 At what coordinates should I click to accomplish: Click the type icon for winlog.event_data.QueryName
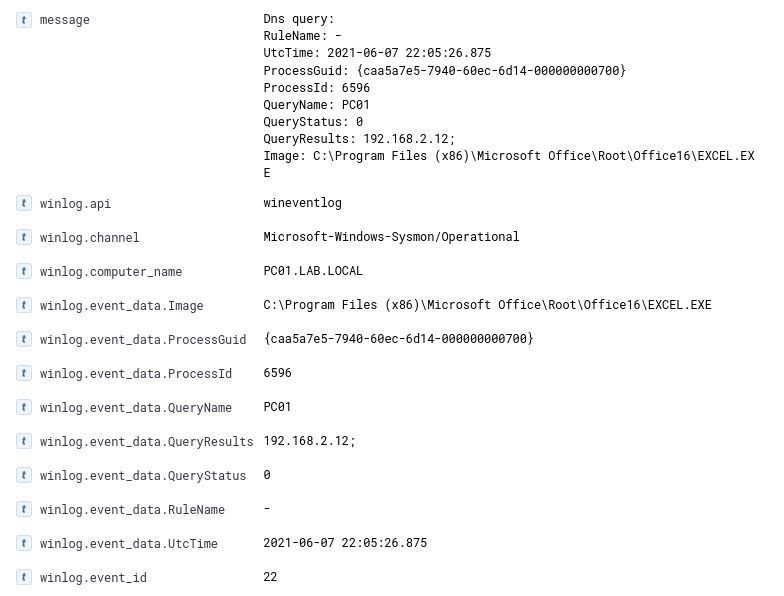(24, 407)
